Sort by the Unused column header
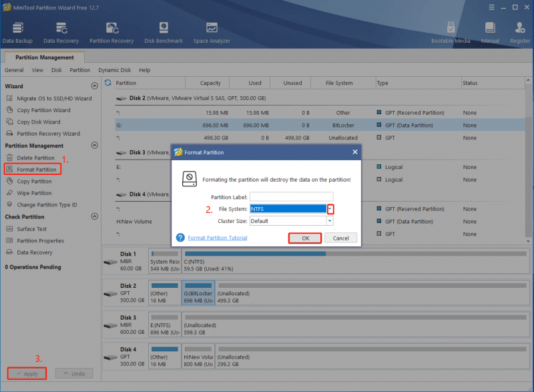 290,83
